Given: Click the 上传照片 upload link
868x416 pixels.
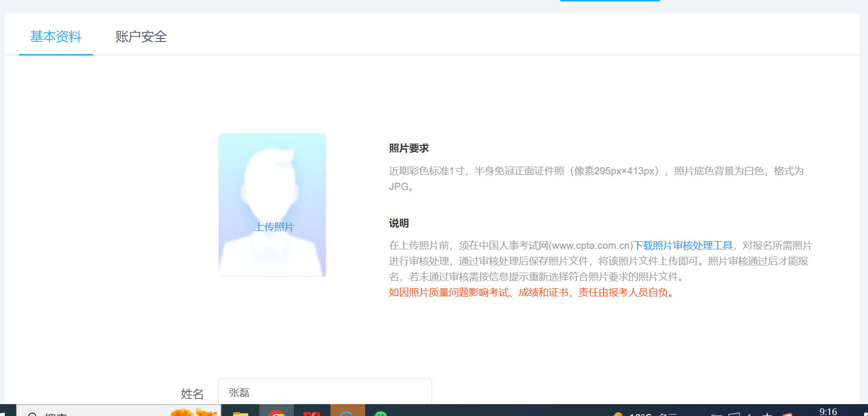Looking at the screenshot, I should point(274,227).
